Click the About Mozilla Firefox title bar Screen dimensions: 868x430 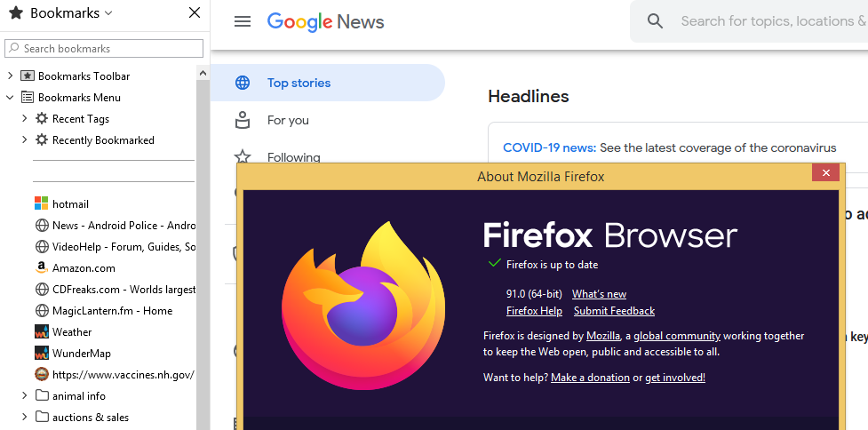pos(540,177)
